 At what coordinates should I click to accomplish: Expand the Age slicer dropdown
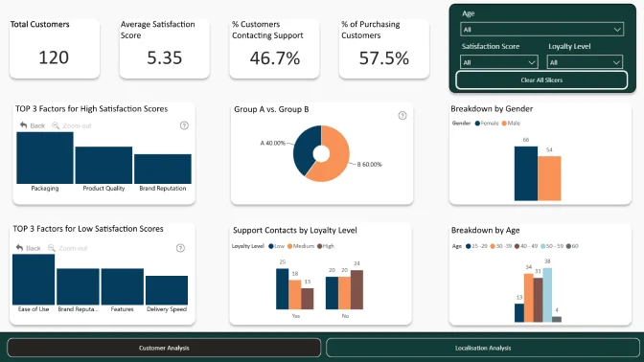[x=541, y=29]
